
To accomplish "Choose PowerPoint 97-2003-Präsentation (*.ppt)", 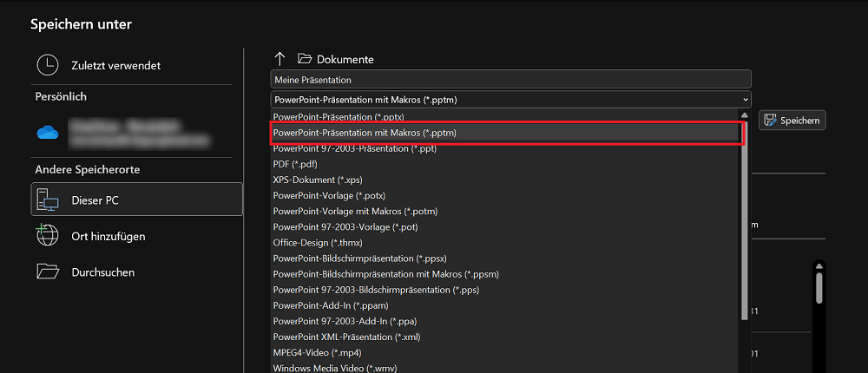I will (x=505, y=148).
